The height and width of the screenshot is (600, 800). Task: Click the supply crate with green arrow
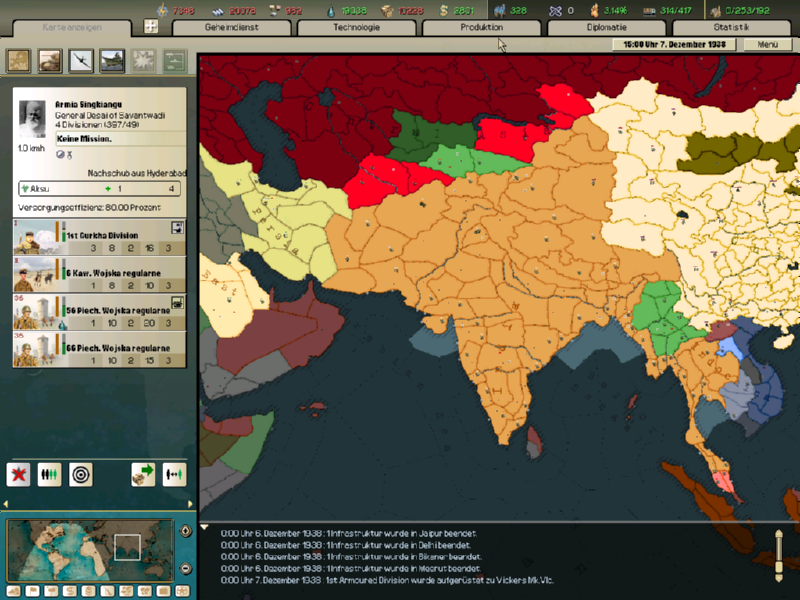coord(143,474)
